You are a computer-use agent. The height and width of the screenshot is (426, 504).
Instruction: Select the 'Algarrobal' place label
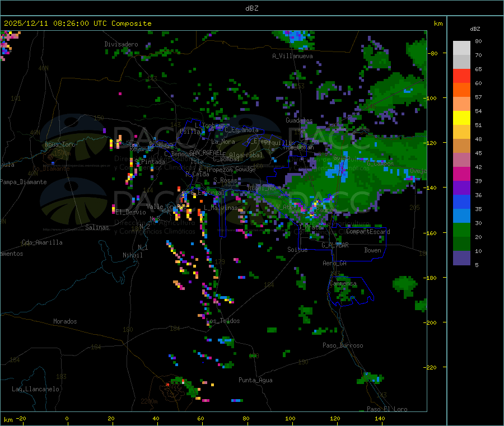(246, 155)
